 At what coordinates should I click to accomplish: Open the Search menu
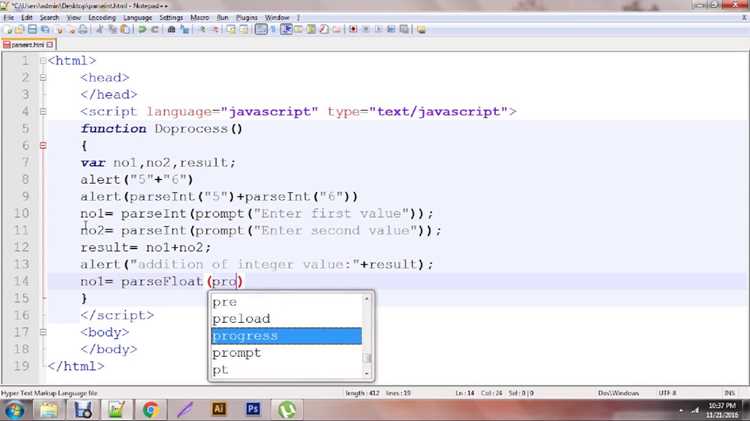tap(49, 18)
